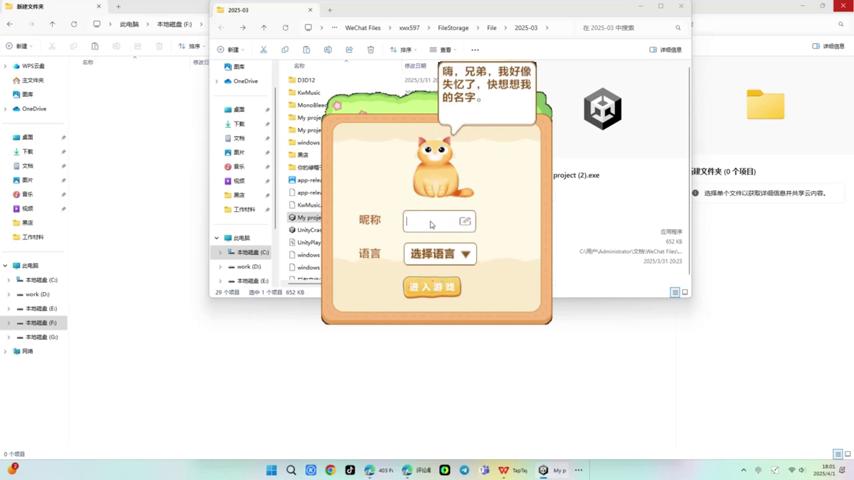Switch to large icons view in the 新建文件夹 window
Image resolution: width=854 pixels, height=480 pixels.
coord(848,454)
